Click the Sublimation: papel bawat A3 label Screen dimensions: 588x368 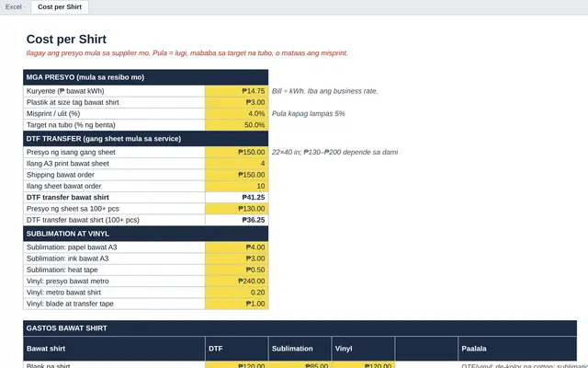pos(72,247)
